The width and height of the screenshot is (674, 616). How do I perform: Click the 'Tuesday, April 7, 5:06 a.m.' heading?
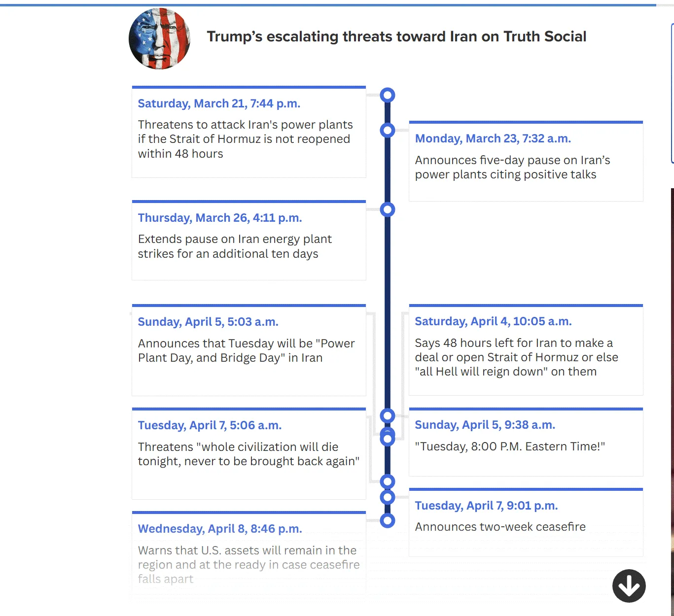(x=210, y=425)
